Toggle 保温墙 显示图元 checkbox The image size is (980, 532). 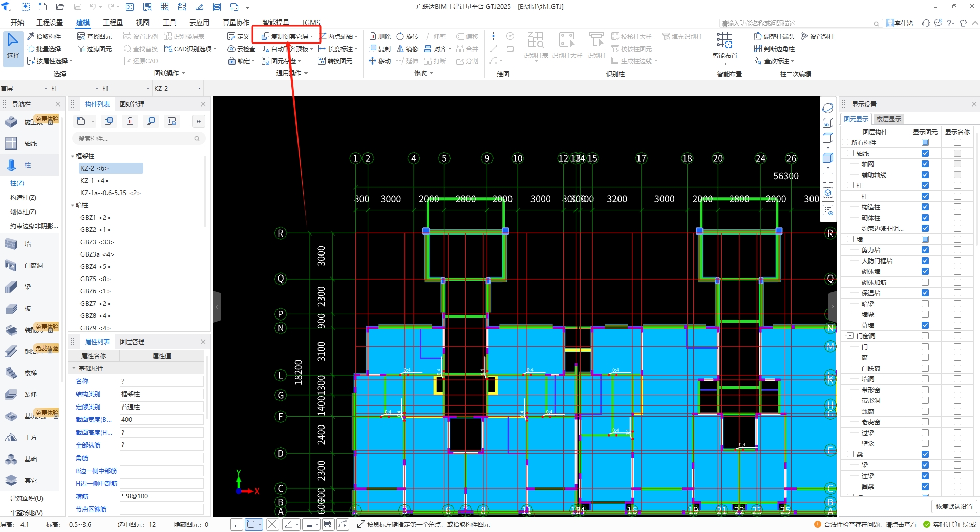(x=925, y=293)
